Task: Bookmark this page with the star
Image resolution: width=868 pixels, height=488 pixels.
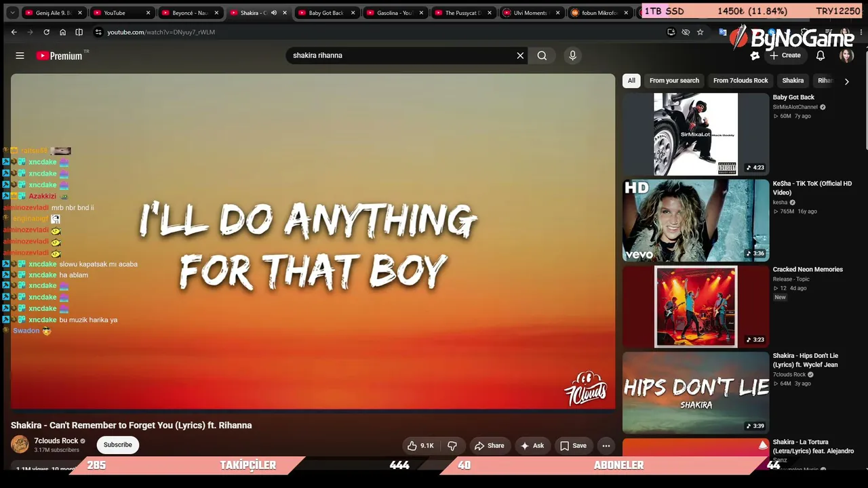Action: tap(700, 32)
